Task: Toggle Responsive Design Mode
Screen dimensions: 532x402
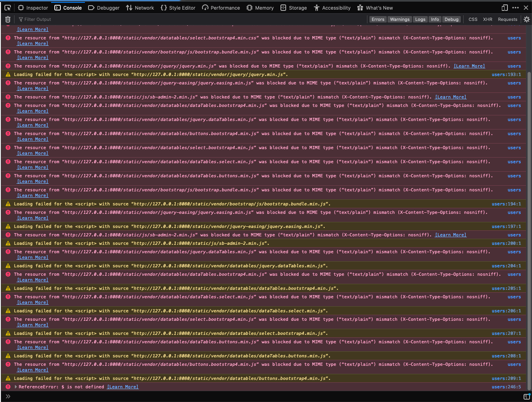Action: click(504, 8)
